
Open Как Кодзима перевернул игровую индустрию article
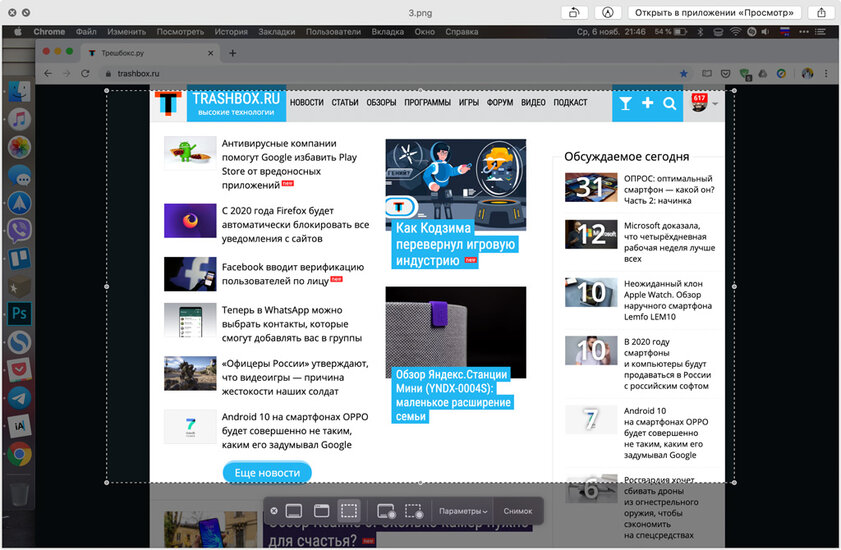[455, 244]
